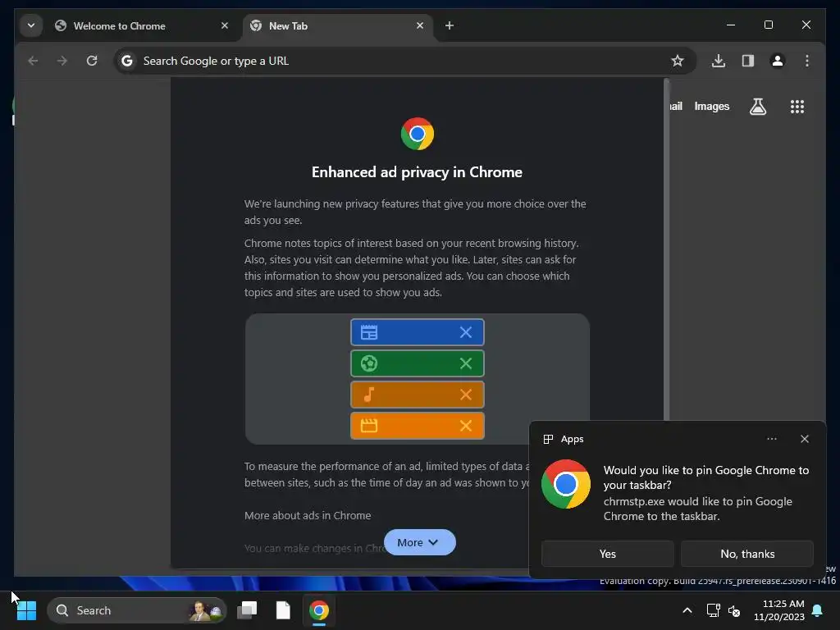Remove the orange music topic chip

click(466, 395)
